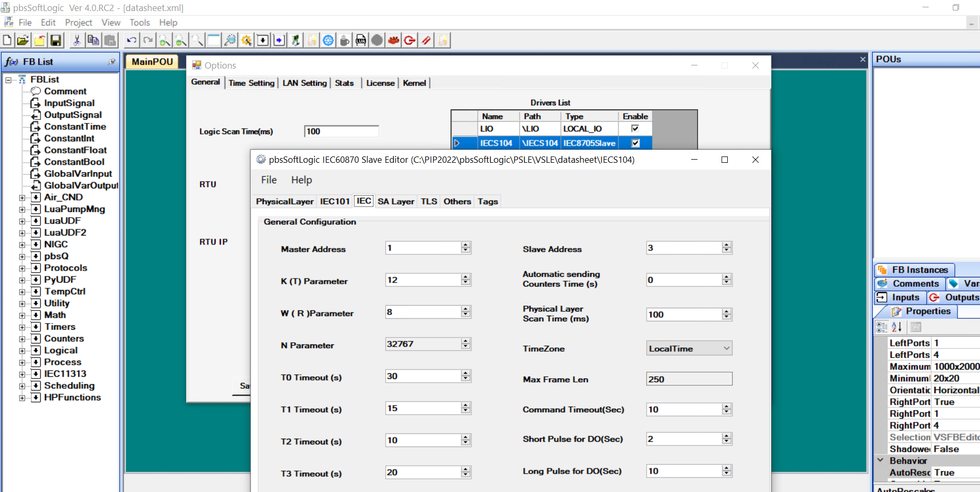The image size is (980, 492).
Task: Open the Project menu
Action: 78,23
